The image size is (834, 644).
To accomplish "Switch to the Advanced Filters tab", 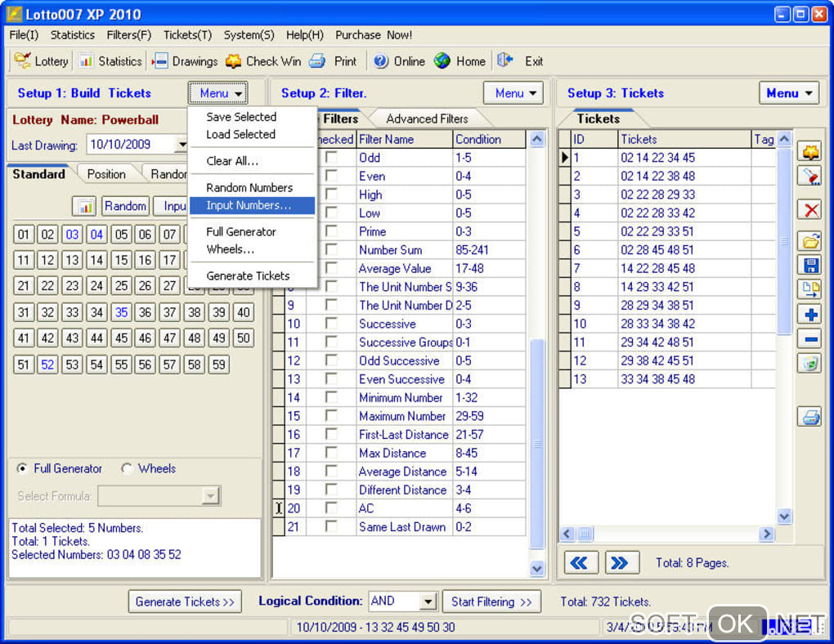I will pyautogui.click(x=427, y=119).
